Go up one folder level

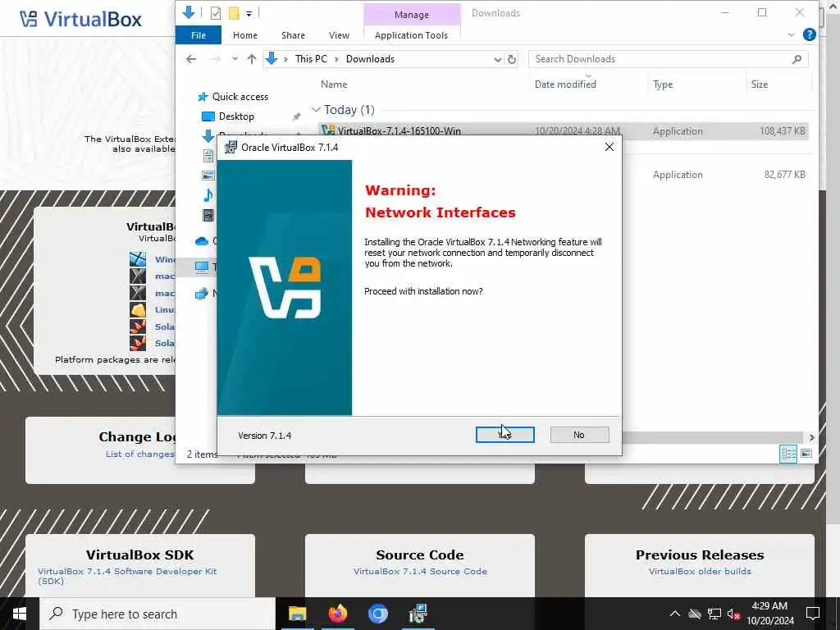coord(251,59)
